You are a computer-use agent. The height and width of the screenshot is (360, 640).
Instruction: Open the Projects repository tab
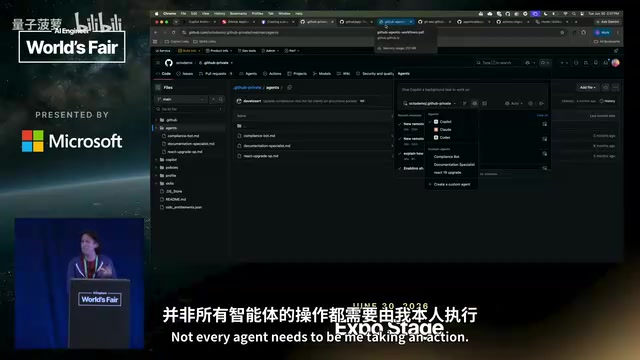(297, 73)
